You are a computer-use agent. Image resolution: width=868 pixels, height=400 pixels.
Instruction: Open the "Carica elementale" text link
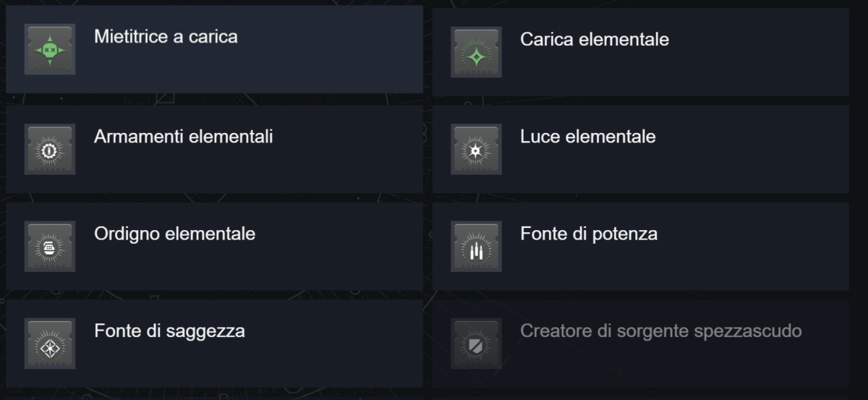point(594,39)
